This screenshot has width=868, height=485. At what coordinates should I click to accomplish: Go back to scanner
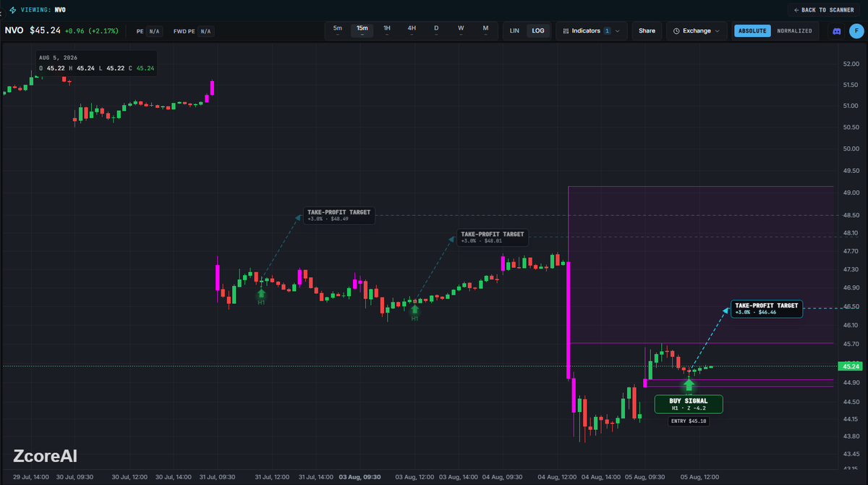[824, 10]
